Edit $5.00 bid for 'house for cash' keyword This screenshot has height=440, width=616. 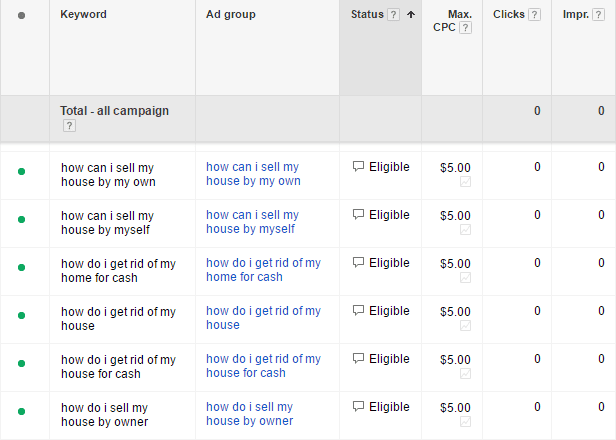[x=455, y=359]
